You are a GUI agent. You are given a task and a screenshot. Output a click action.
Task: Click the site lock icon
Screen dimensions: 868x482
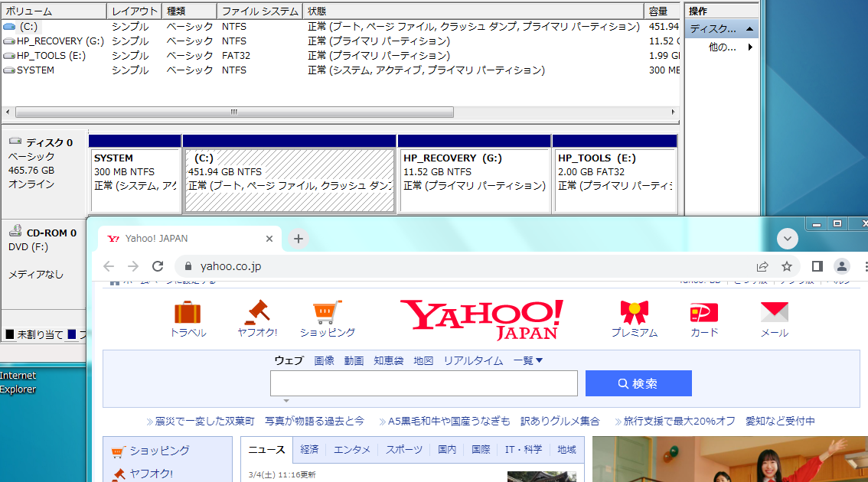tap(188, 266)
